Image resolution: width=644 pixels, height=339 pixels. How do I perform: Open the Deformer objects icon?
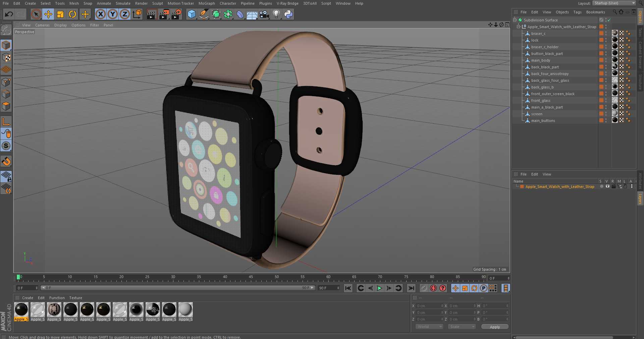pyautogui.click(x=240, y=14)
